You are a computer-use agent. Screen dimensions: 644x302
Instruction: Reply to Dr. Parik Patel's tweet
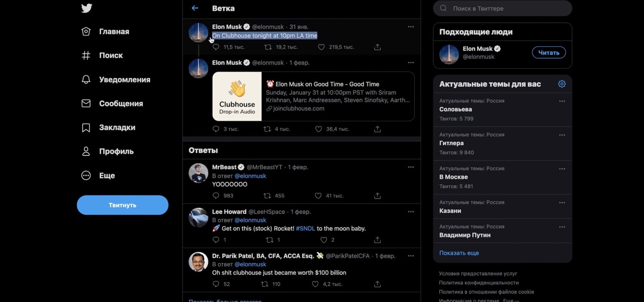click(216, 284)
